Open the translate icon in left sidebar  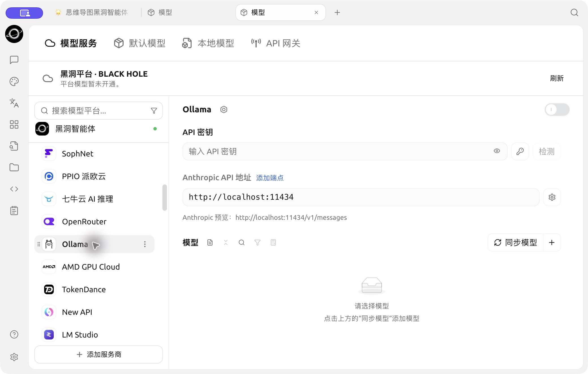(14, 103)
